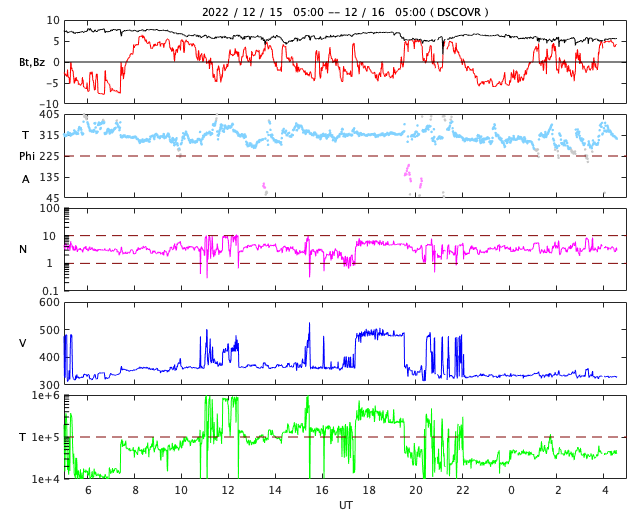
Task: Click the '-5' tick on the Bt,Bz axis
Action: pos(54,83)
